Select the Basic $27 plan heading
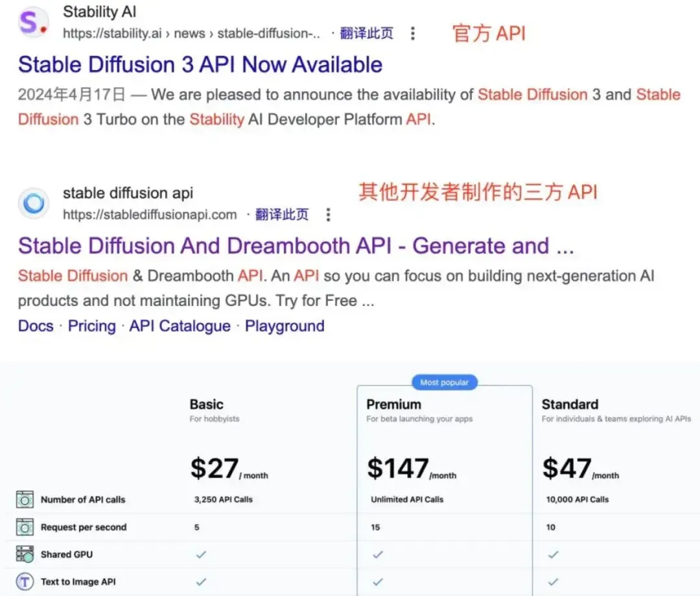Image resolution: width=700 pixels, height=596 pixels. [206, 404]
